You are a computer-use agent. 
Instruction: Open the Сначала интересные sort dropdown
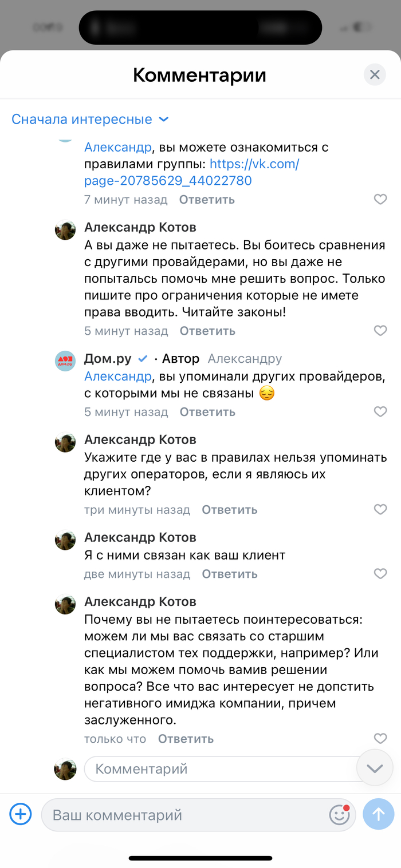[90, 120]
